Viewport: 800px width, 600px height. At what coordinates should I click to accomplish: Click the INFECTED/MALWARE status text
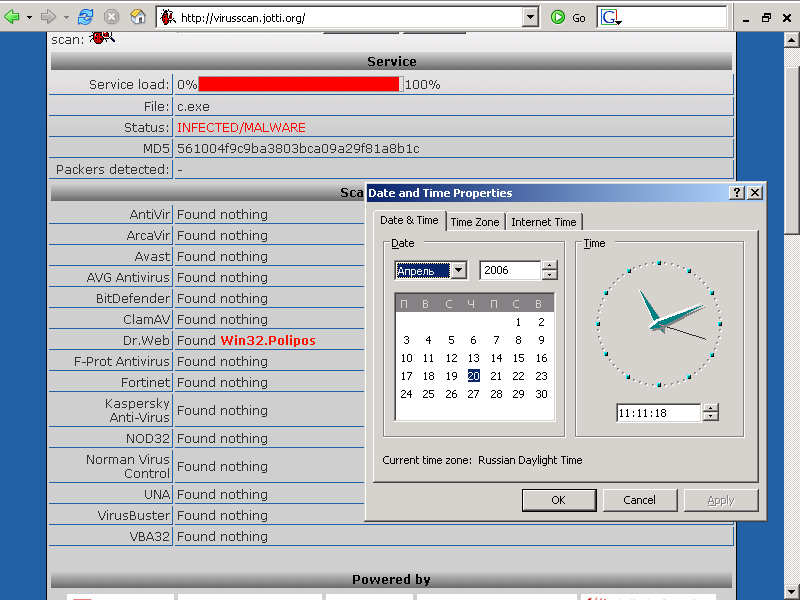tap(241, 128)
